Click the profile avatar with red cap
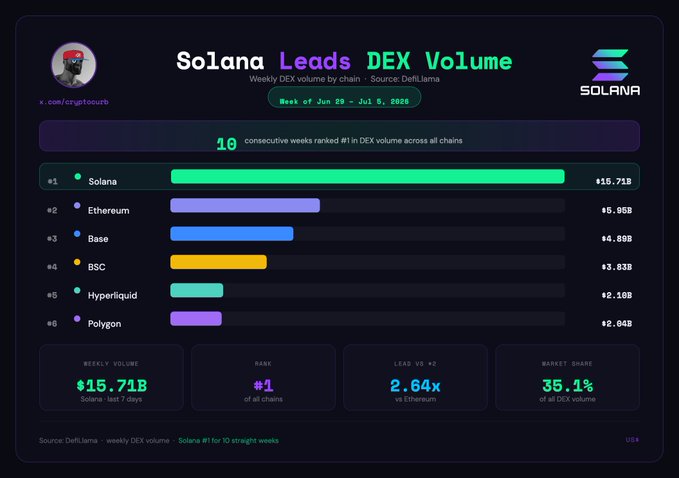 [x=74, y=65]
